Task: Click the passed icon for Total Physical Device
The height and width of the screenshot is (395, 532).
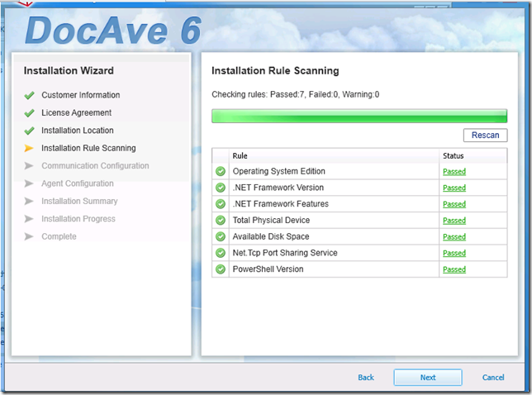Action: click(221, 221)
